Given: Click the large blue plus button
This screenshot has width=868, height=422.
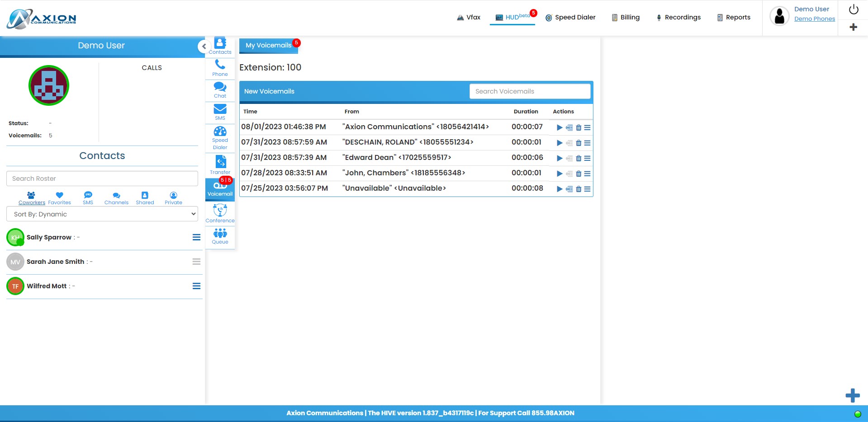Looking at the screenshot, I should [853, 395].
